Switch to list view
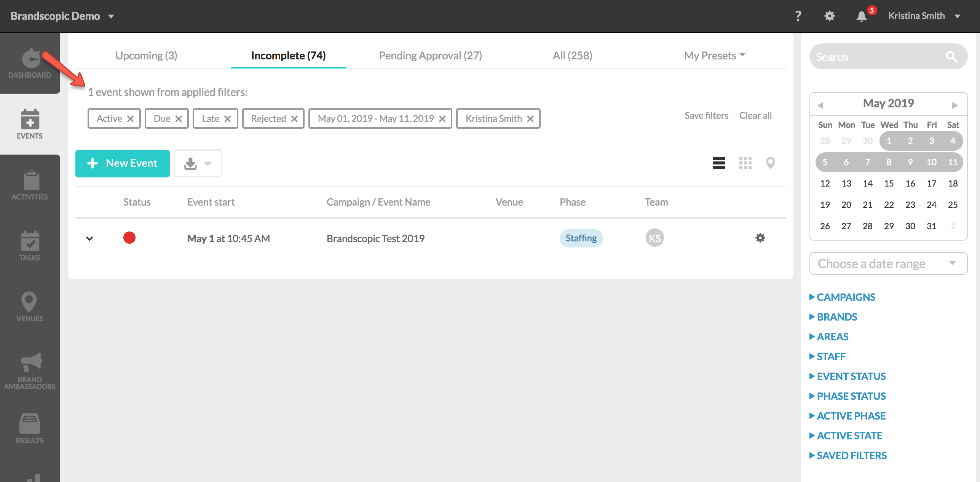This screenshot has width=980, height=482. pos(719,163)
